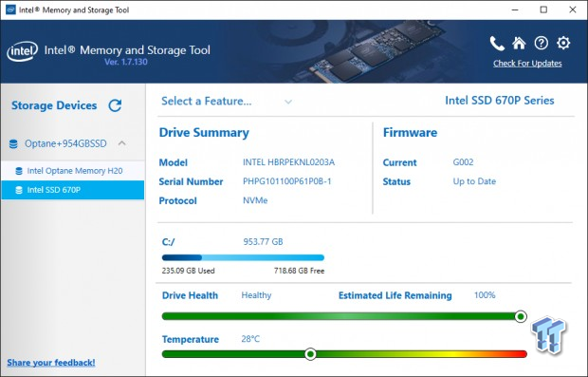Minimize the Intel Memory and Storage Tool window

tap(515, 9)
